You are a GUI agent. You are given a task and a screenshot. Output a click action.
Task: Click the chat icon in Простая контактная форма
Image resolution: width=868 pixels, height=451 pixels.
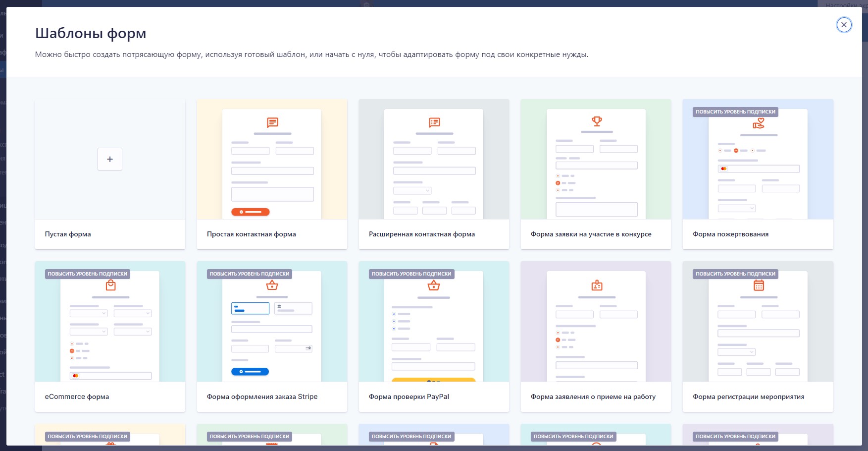(x=272, y=122)
